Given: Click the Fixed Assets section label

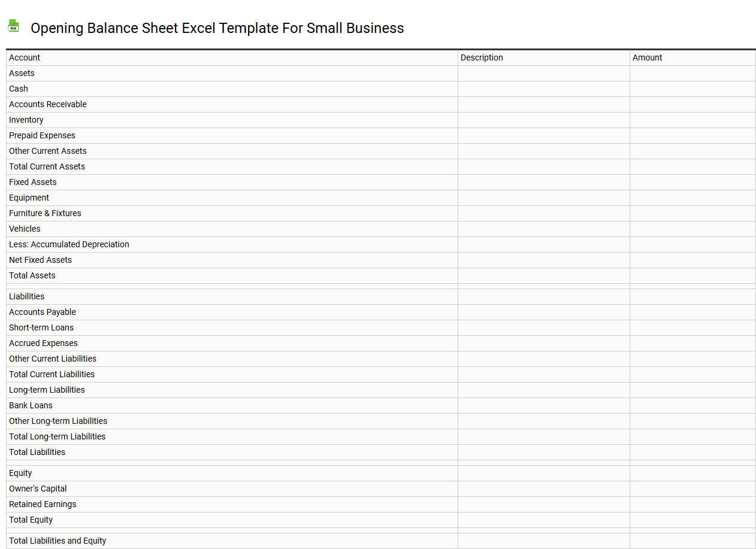Looking at the screenshot, I should 33,182.
